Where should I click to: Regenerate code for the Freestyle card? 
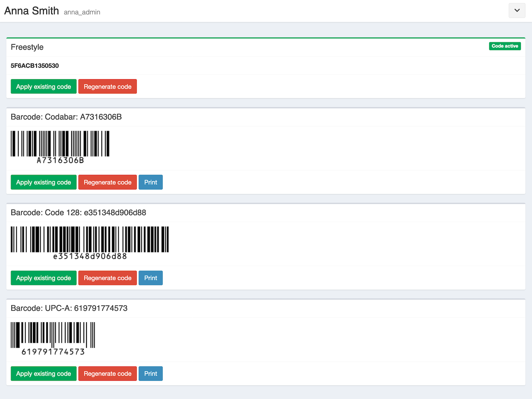(107, 86)
